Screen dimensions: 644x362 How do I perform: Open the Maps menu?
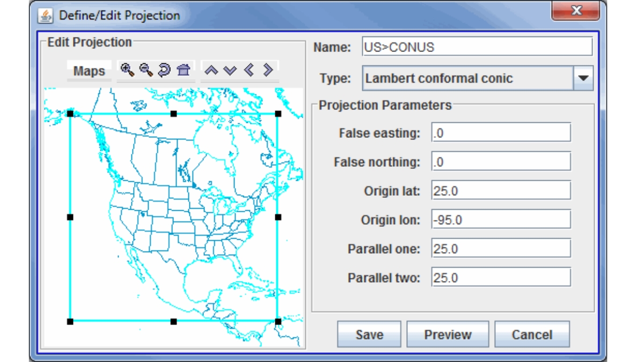(89, 70)
